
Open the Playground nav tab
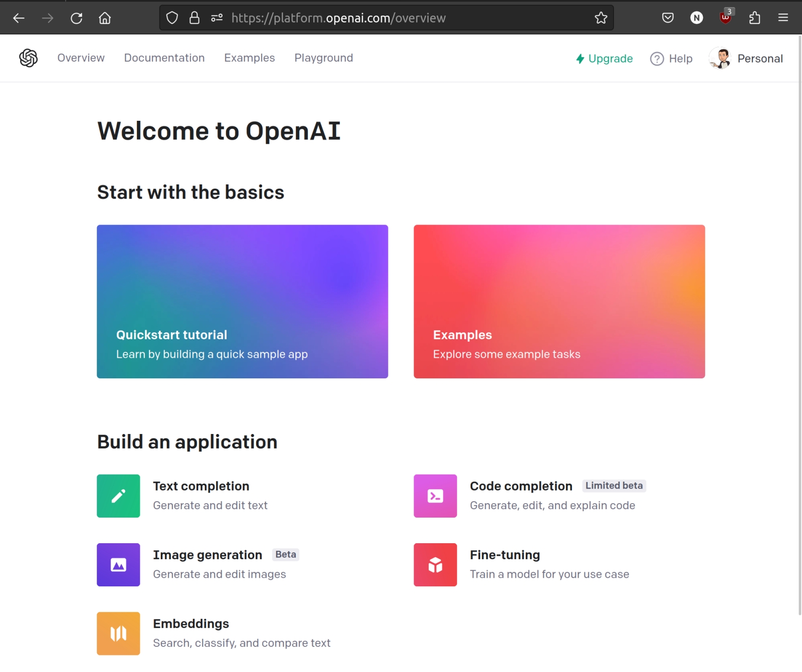click(x=324, y=58)
